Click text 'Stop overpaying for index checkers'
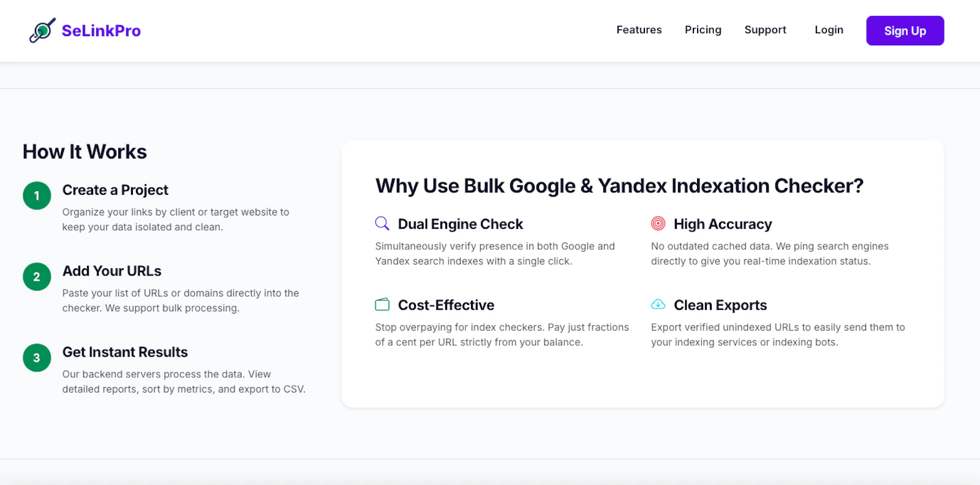Screen dimensions: 980x485 pyautogui.click(x=459, y=327)
